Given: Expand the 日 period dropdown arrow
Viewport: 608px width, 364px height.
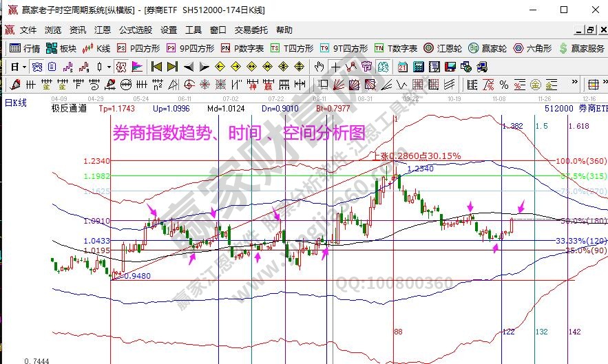Looking at the screenshot, I should click(x=25, y=67).
